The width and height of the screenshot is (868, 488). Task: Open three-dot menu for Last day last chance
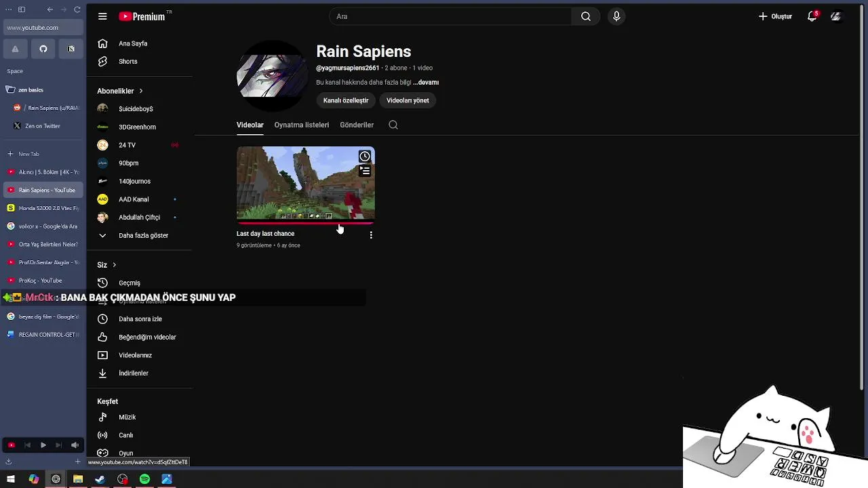(371, 235)
